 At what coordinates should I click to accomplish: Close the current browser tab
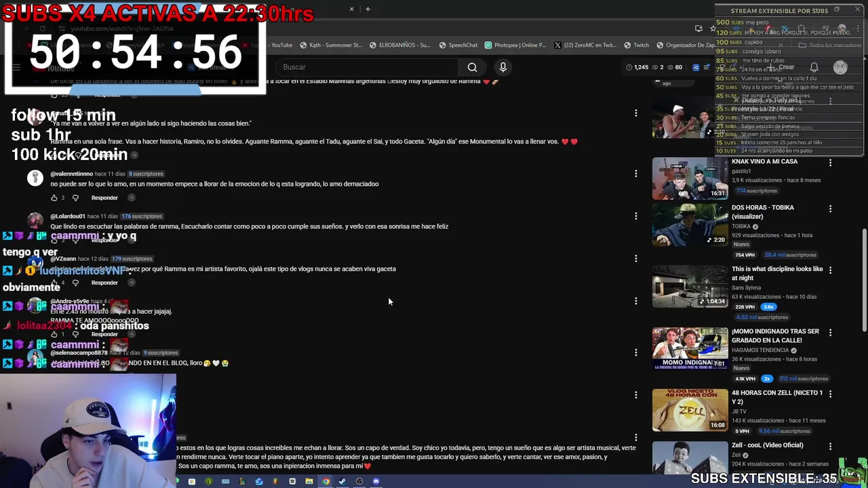351,9
